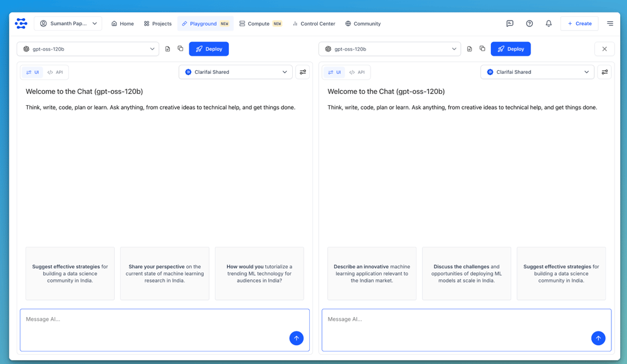627x364 pixels.
Task: Switch left panel to API view
Action: [x=55, y=72]
